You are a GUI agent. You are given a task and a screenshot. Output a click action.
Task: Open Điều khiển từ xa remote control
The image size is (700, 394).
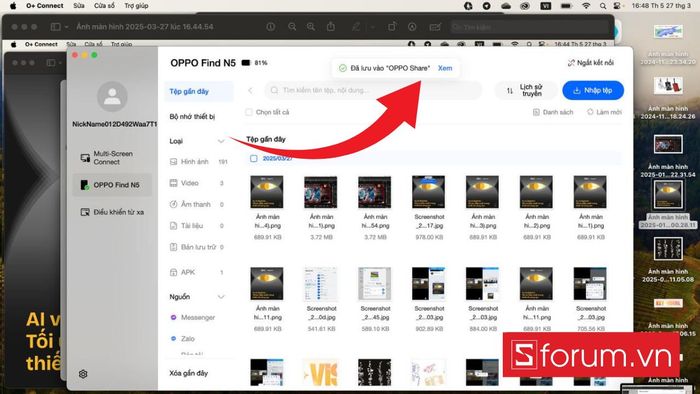pyautogui.click(x=112, y=212)
